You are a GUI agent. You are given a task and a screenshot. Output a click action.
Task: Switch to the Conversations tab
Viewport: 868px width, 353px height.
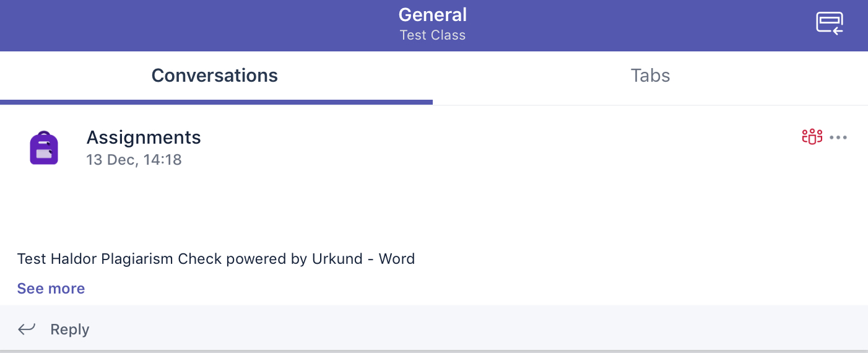215,76
